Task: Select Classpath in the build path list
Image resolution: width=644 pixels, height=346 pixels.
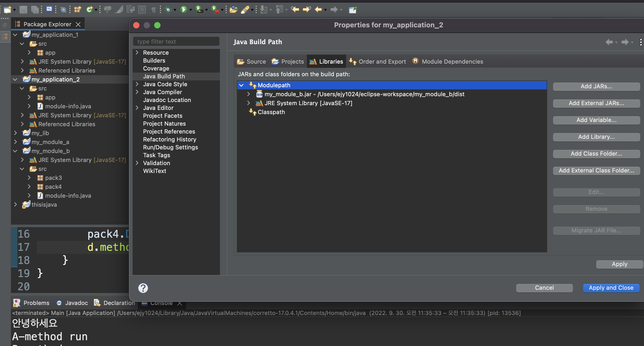Action: coord(271,112)
